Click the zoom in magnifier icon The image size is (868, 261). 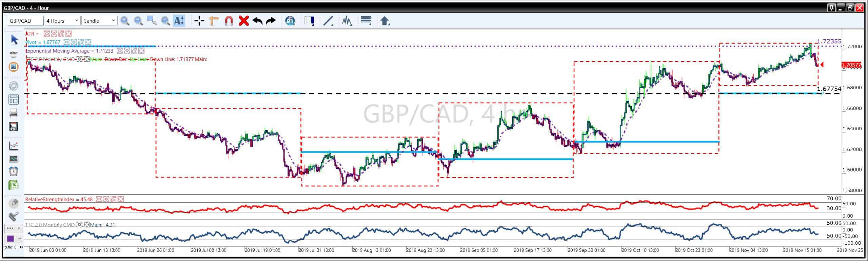pos(125,21)
